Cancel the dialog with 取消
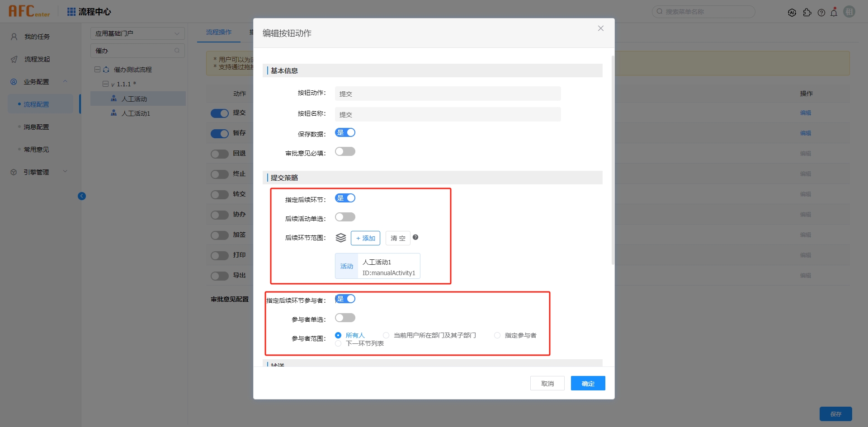 click(x=547, y=383)
